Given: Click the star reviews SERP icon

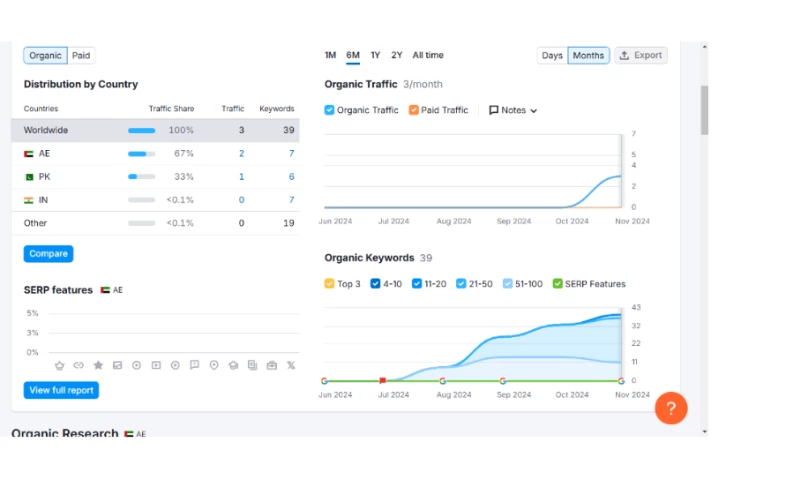Looking at the screenshot, I should pyautogui.click(x=98, y=366).
